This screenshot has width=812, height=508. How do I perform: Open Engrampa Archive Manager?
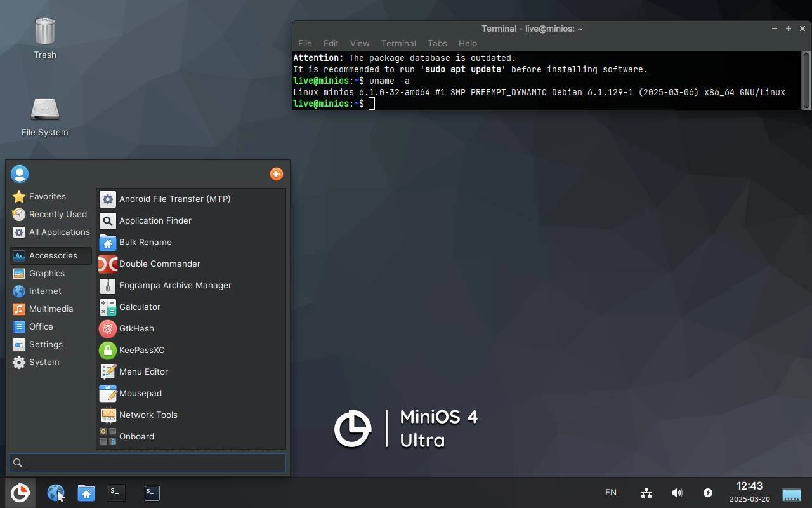pos(191,285)
